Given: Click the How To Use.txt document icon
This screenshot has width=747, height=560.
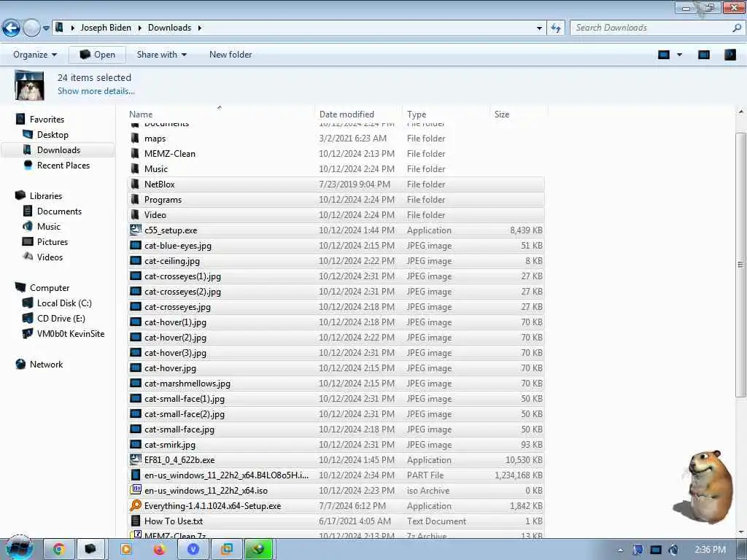Looking at the screenshot, I should [135, 521].
